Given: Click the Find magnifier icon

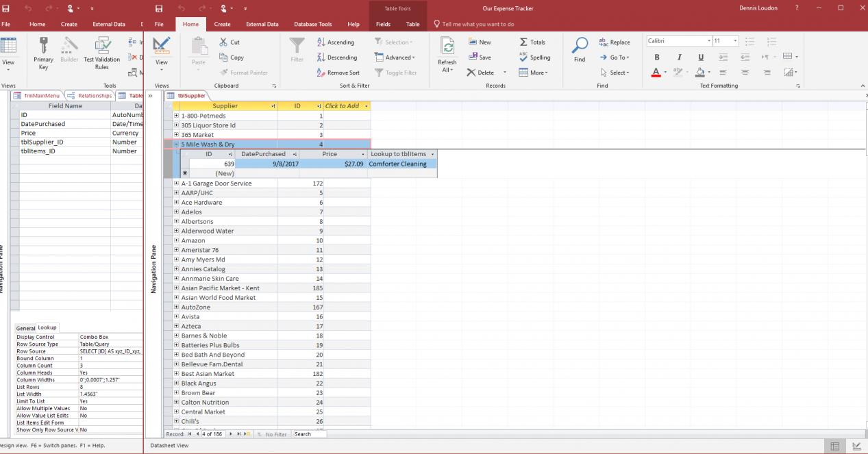Looking at the screenshot, I should pos(580,45).
